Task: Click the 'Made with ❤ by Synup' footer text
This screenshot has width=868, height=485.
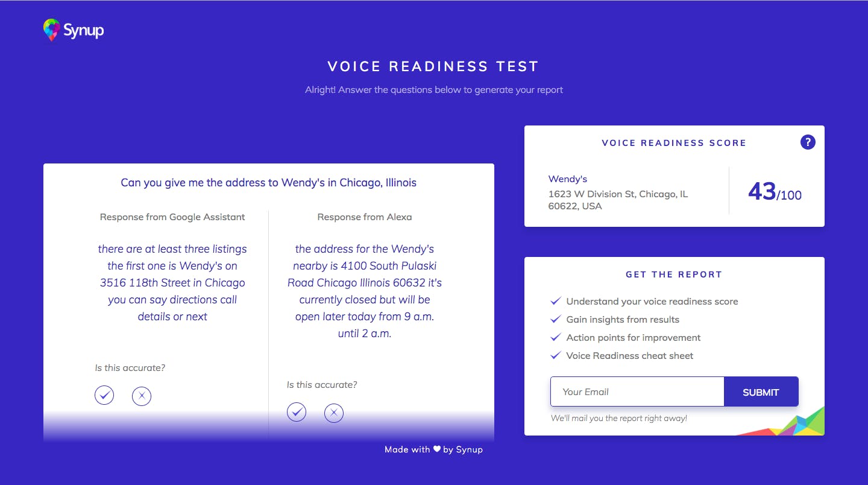Action: 434,449
